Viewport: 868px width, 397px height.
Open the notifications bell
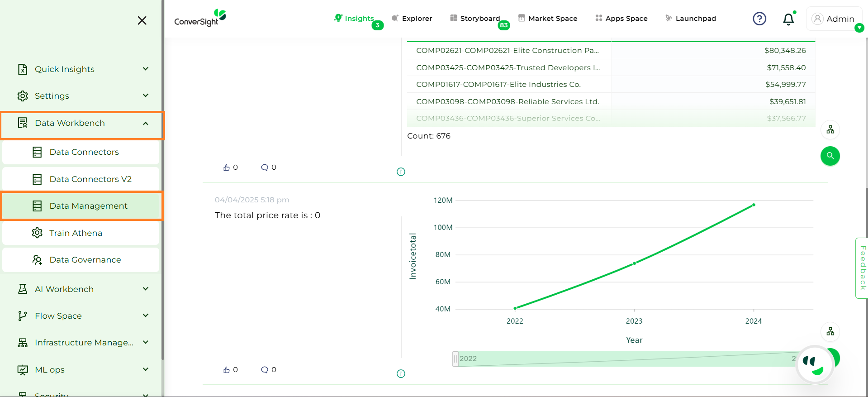point(788,19)
